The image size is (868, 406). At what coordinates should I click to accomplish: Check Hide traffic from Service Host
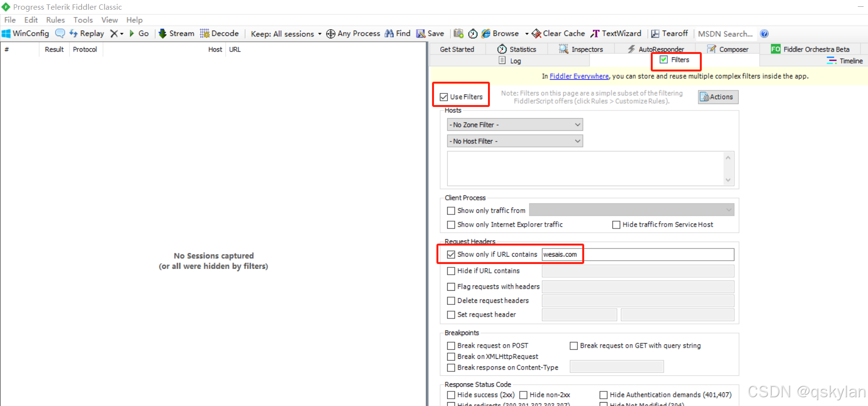click(x=616, y=225)
